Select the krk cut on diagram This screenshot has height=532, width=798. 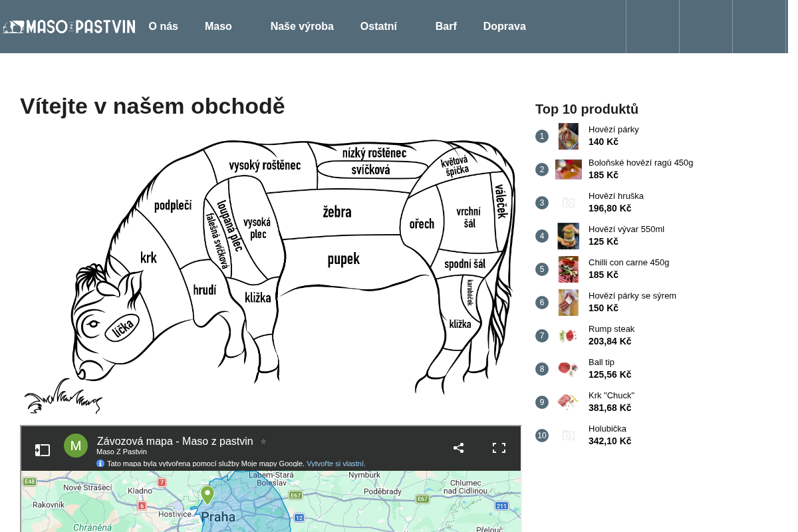pos(148,258)
